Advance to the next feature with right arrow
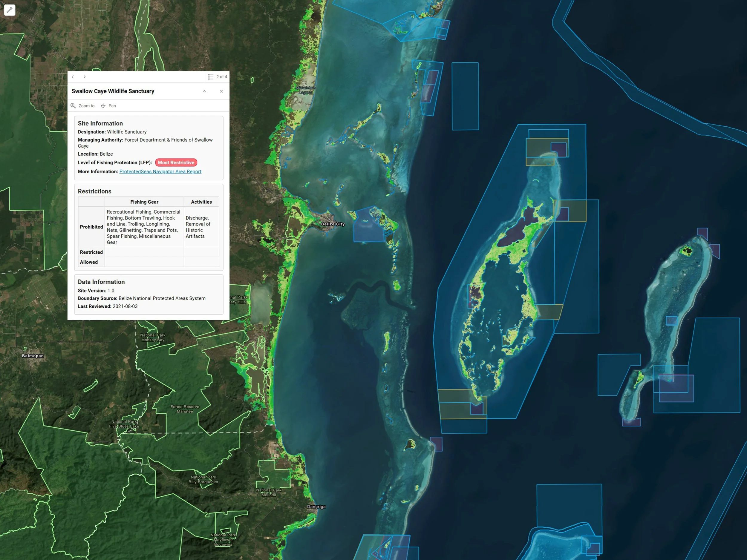This screenshot has width=747, height=560. tap(85, 77)
